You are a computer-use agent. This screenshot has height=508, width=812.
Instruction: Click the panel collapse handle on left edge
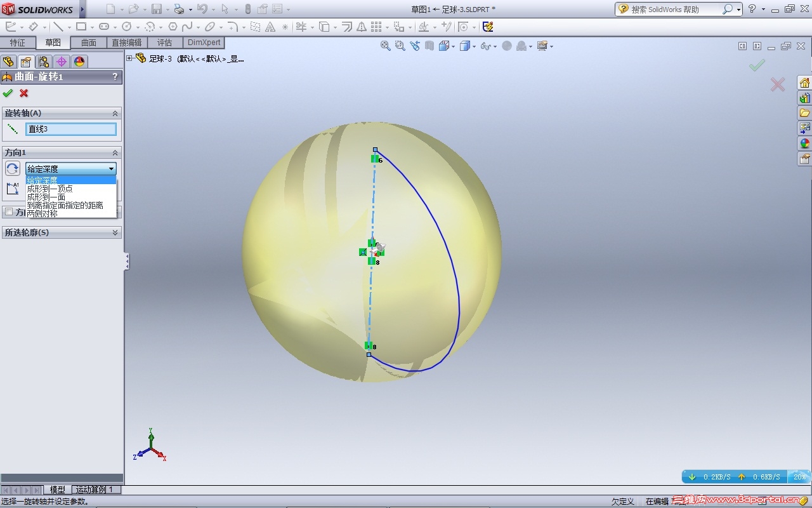[127, 261]
